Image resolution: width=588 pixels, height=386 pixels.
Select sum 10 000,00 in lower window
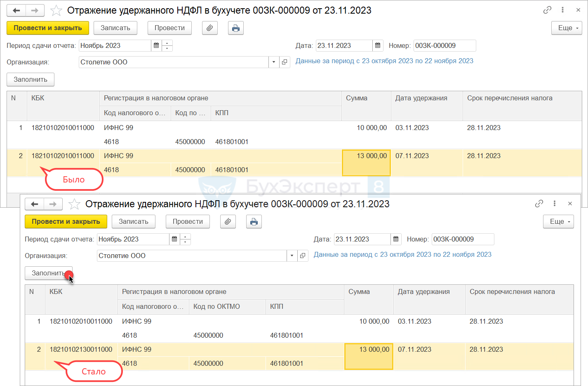[x=374, y=322]
